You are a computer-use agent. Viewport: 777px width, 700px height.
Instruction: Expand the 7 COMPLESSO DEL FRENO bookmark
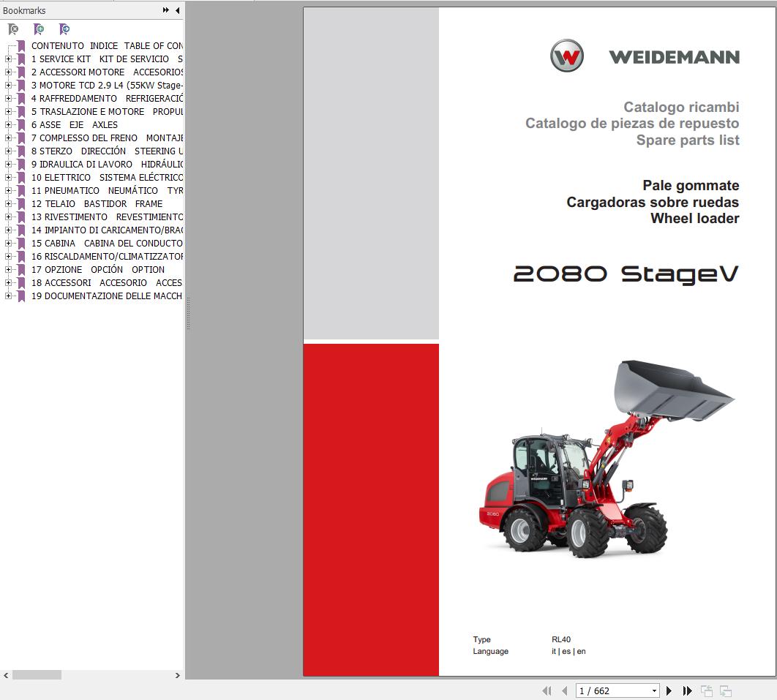pyautogui.click(x=8, y=138)
